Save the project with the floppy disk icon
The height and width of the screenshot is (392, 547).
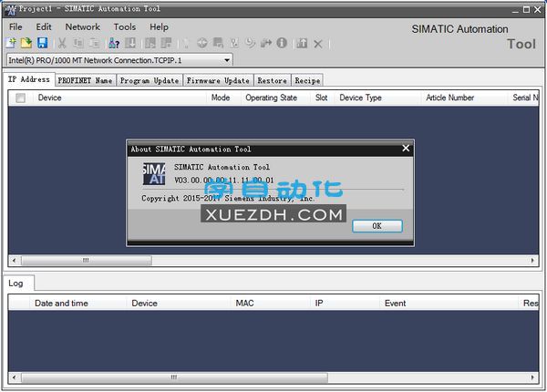point(43,43)
